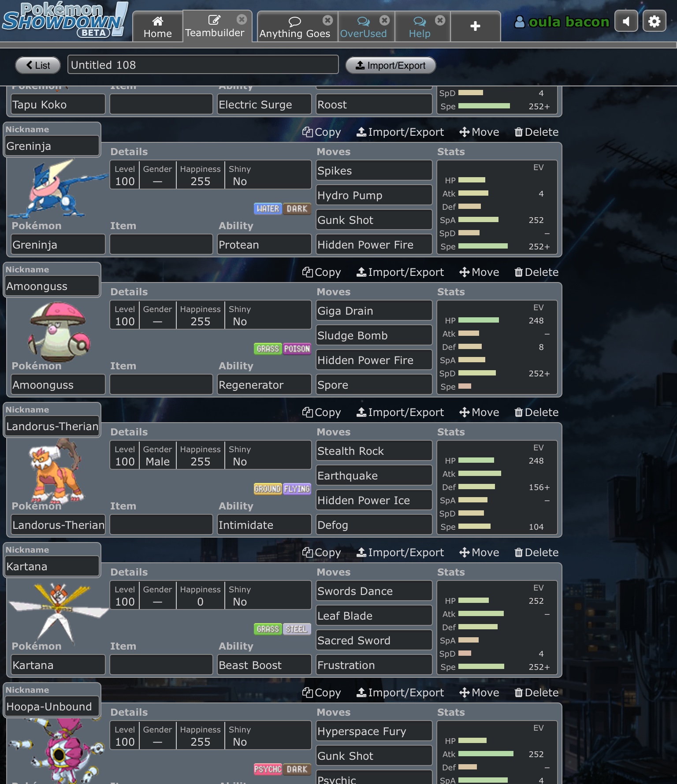Move the Greninja set

coord(479,132)
